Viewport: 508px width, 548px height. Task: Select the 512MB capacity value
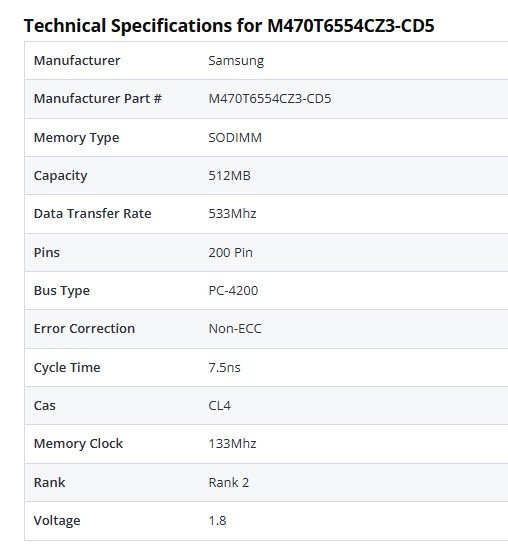(x=230, y=175)
